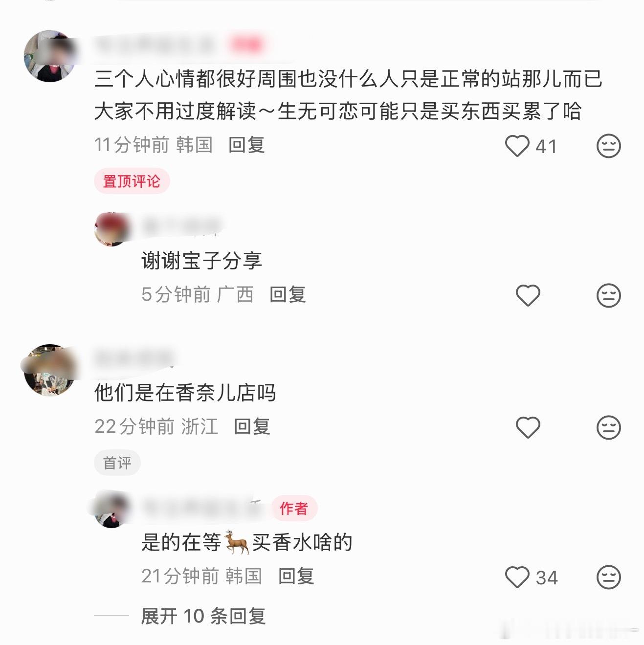This screenshot has height=645, width=644.
Task: Dislike the 谢谢宝子分享 reply
Action: coord(609,295)
